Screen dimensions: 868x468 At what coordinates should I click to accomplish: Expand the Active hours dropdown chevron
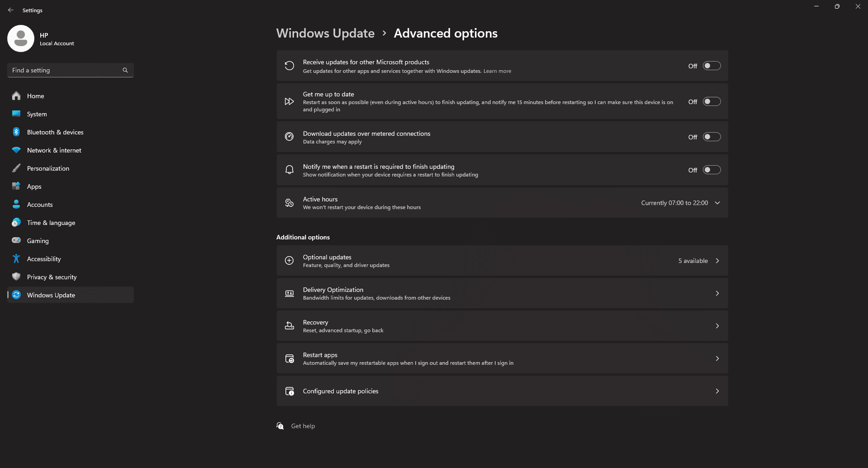click(x=717, y=203)
